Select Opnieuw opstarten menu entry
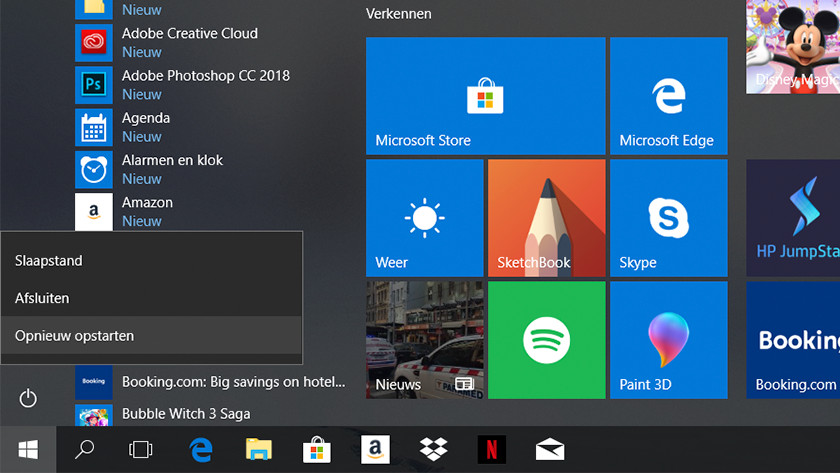 coord(152,335)
